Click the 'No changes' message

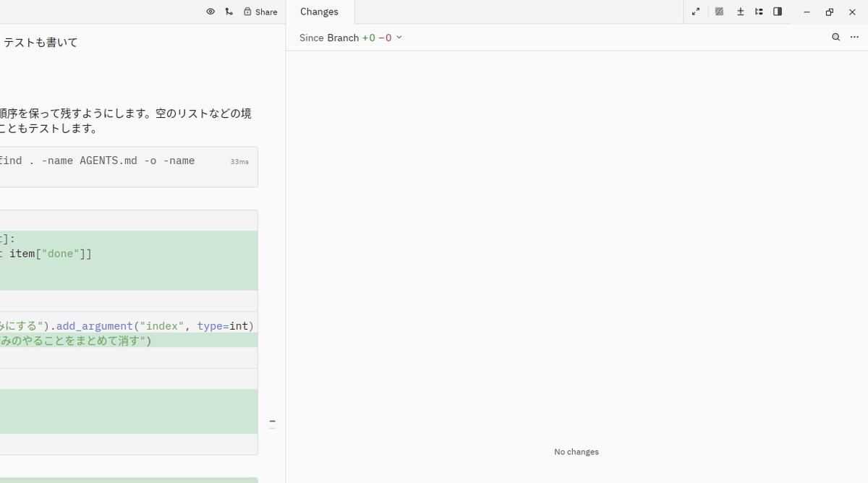pyautogui.click(x=576, y=452)
